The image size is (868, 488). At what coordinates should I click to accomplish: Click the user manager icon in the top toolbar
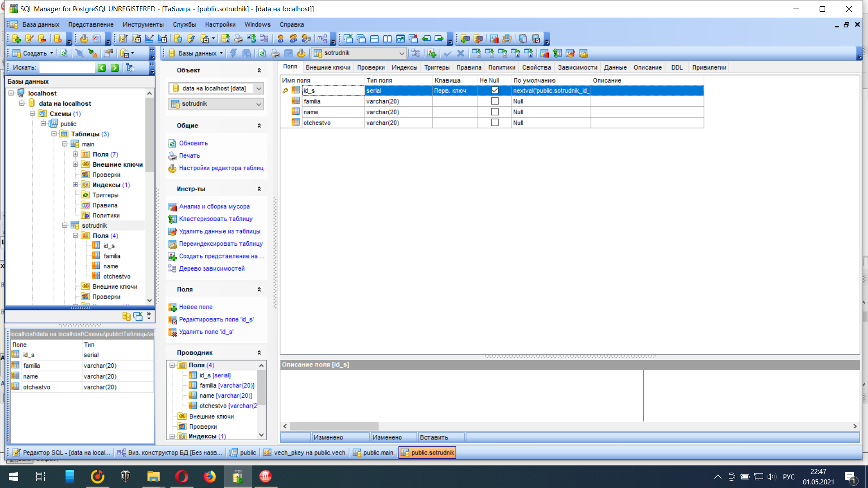point(280,39)
